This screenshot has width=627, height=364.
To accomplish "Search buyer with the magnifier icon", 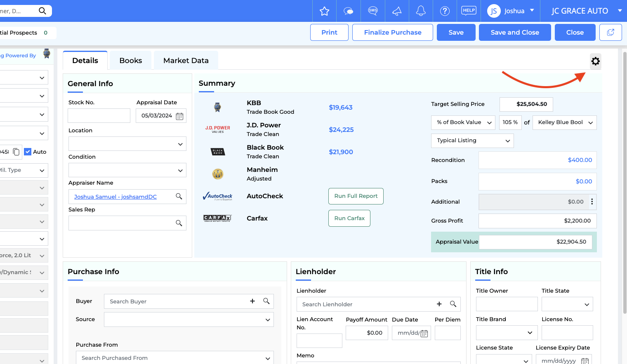I will coord(266,301).
